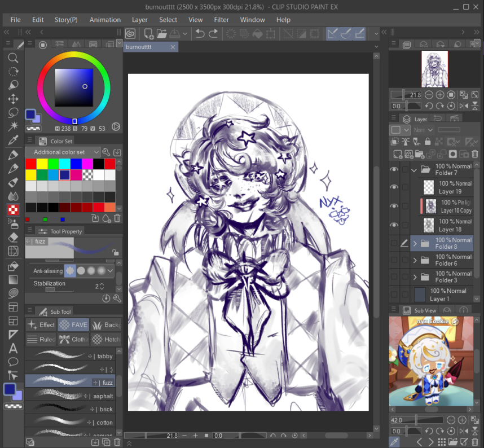Select the Decoration tool highlighted in red
484x448 pixels.
[13, 210]
